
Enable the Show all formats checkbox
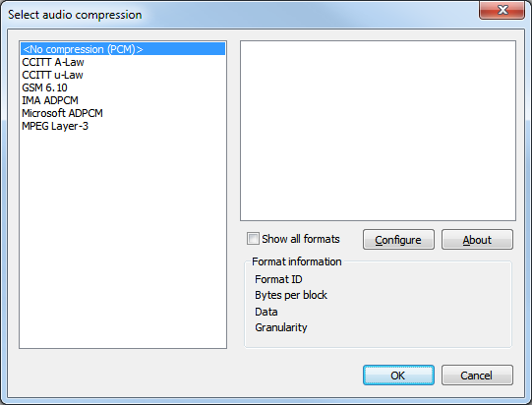[x=253, y=239]
